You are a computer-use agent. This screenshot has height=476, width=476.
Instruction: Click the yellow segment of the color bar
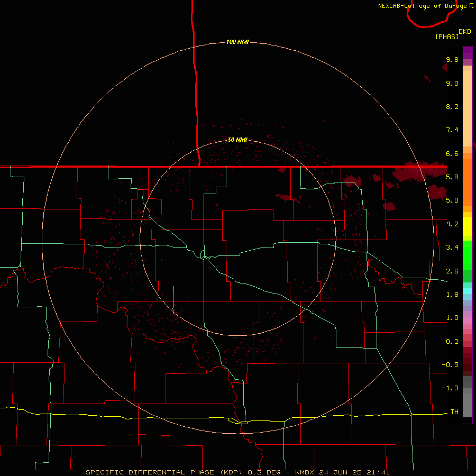point(467,226)
